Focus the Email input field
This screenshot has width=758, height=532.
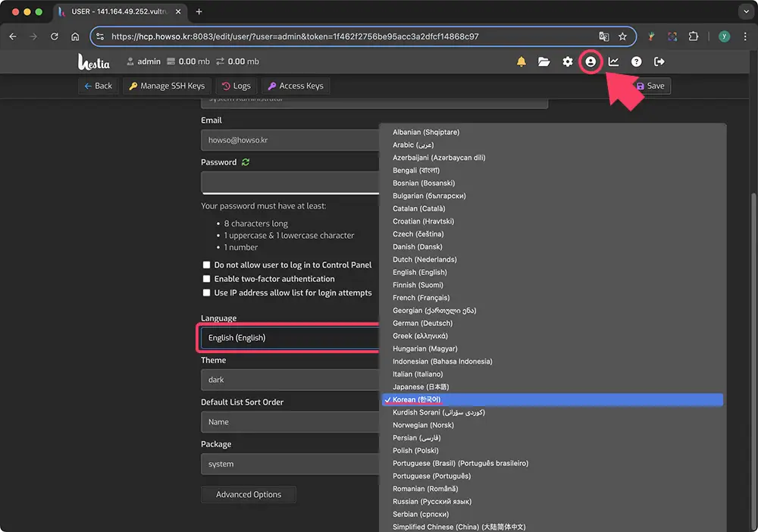[290, 140]
